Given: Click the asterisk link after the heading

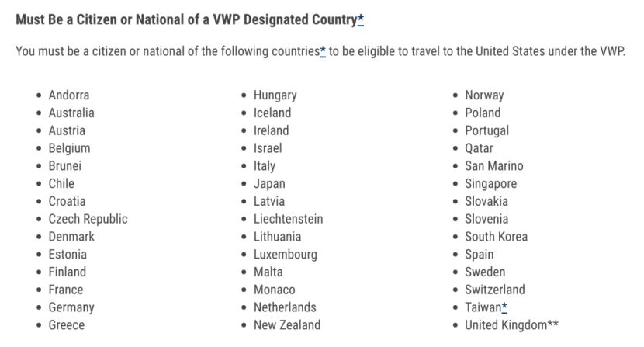Looking at the screenshot, I should pyautogui.click(x=361, y=19).
